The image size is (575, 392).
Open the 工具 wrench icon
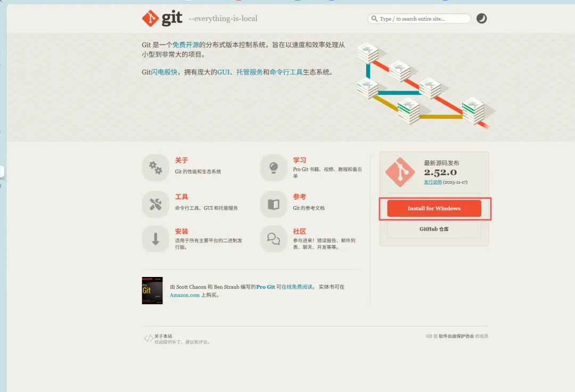[x=155, y=204]
